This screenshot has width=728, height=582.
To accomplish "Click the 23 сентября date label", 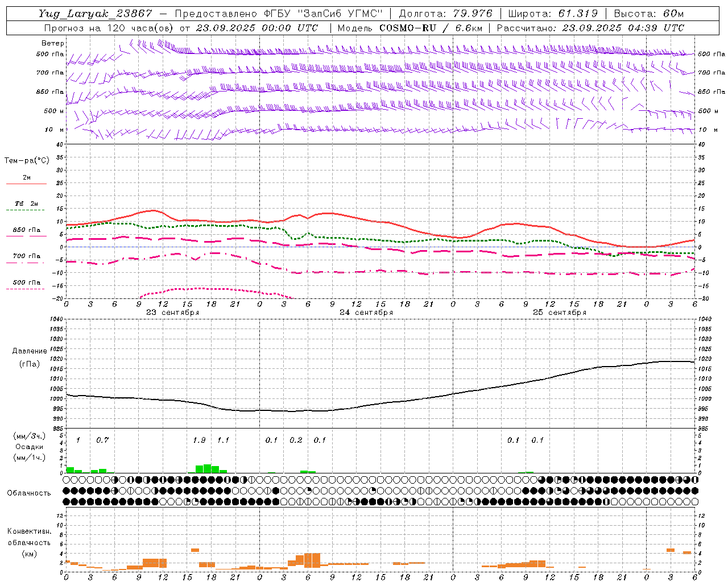I will point(172,313).
